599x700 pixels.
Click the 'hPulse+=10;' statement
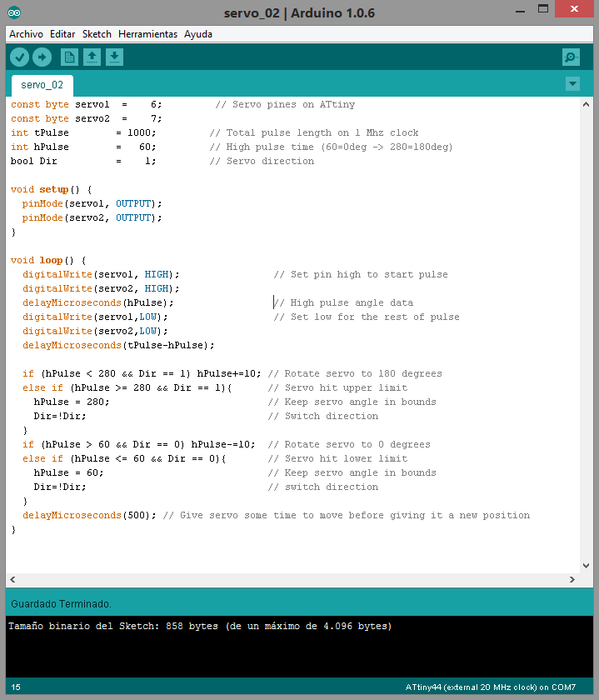pyautogui.click(x=229, y=373)
